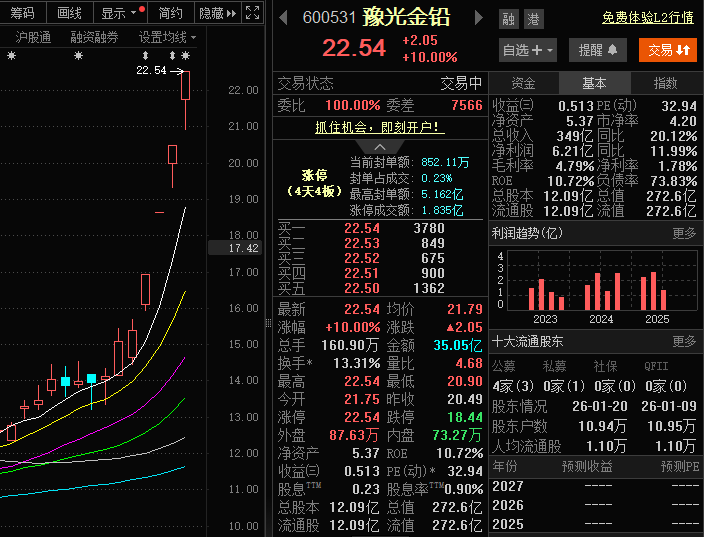Open the 显示 dropdown menu
The height and width of the screenshot is (537, 704).
(x=119, y=13)
